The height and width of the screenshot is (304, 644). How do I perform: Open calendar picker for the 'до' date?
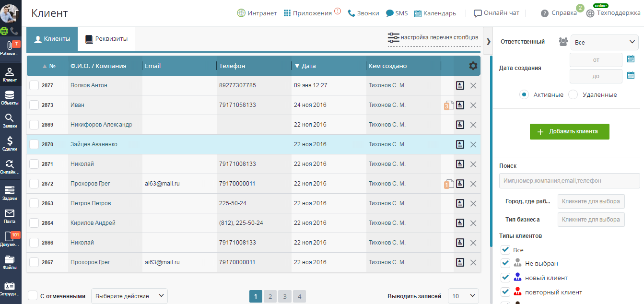click(631, 75)
